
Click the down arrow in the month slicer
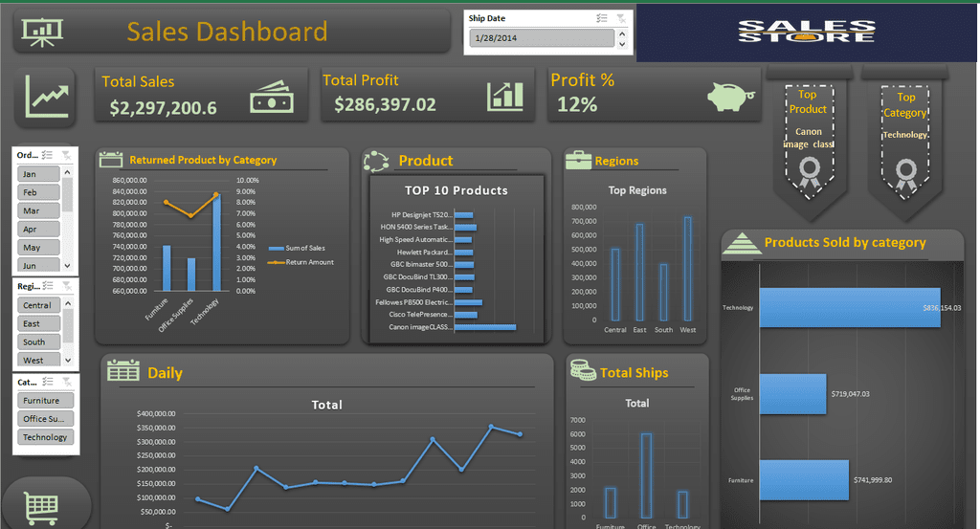(x=68, y=265)
